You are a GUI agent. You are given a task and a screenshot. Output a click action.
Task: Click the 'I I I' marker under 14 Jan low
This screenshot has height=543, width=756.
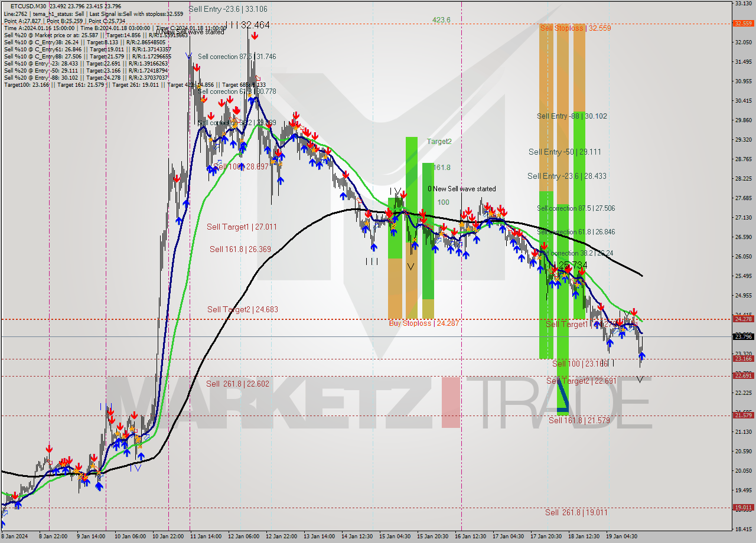tap(372, 261)
